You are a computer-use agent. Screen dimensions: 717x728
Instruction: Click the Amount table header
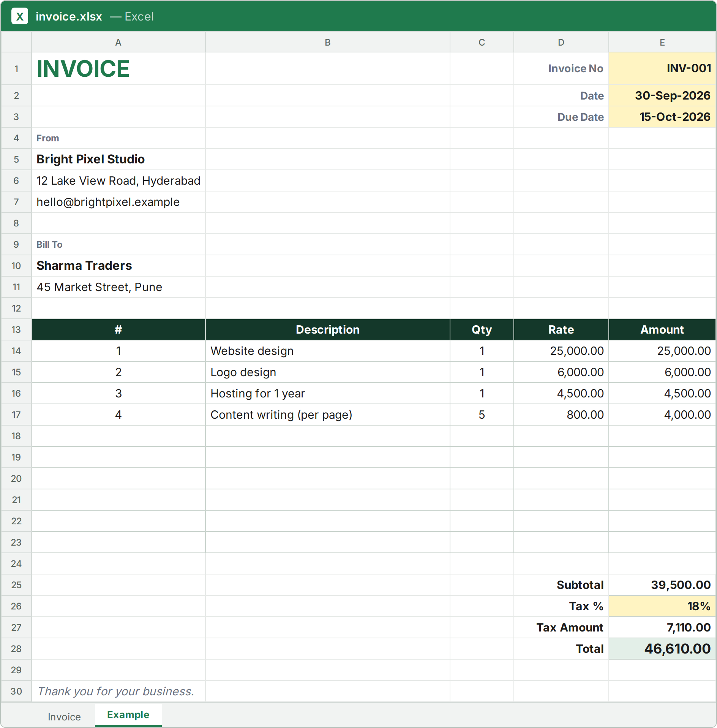[662, 329]
